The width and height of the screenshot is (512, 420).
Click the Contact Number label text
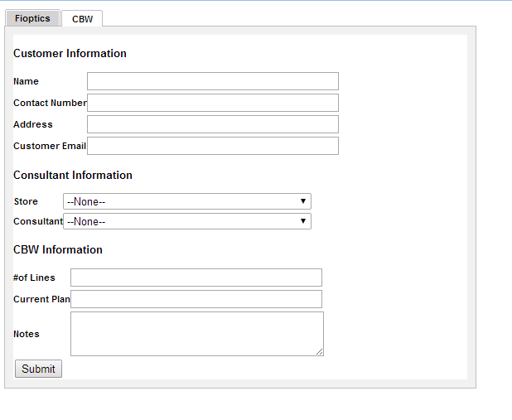tap(50, 103)
